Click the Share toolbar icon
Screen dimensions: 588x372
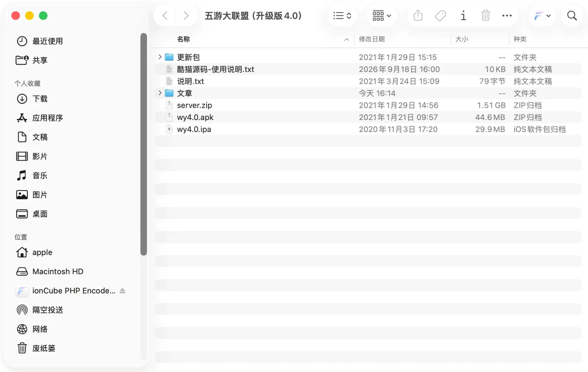coord(418,16)
